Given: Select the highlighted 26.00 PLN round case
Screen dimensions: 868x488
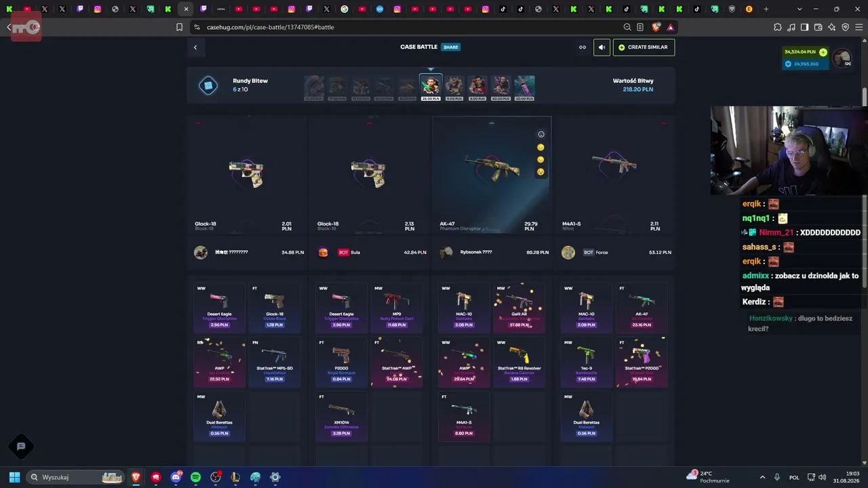Looking at the screenshot, I should click(x=431, y=87).
